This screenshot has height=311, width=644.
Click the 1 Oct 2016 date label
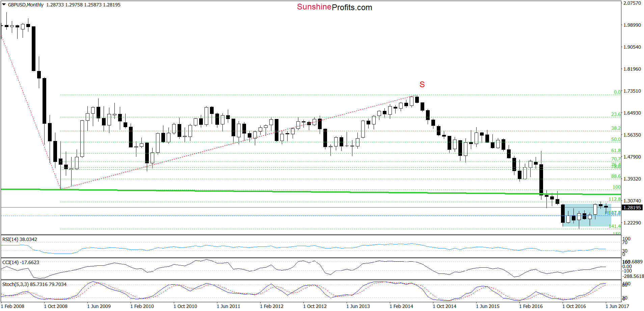point(574,306)
